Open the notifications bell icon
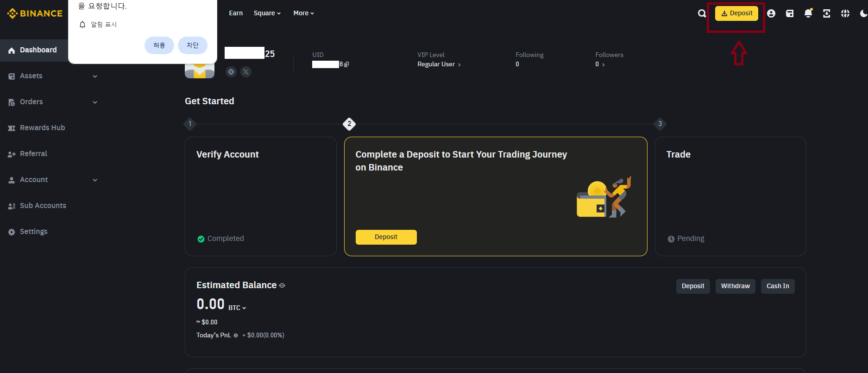Image resolution: width=868 pixels, height=373 pixels. pos(808,13)
